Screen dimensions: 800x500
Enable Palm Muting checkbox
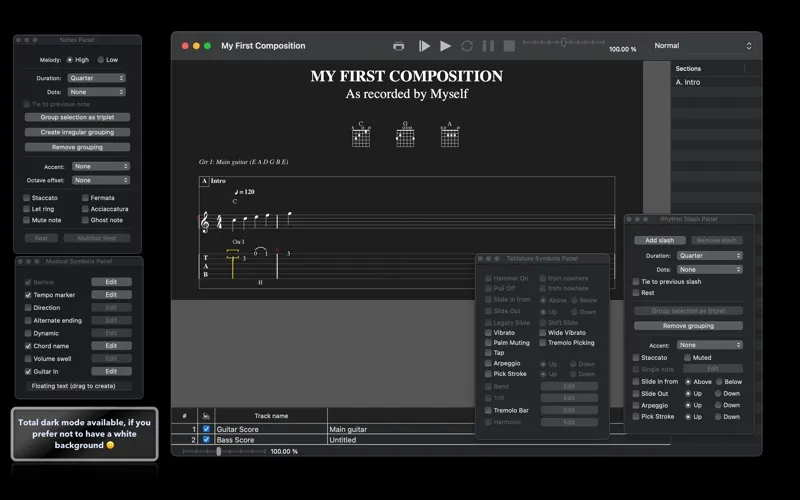coord(488,342)
